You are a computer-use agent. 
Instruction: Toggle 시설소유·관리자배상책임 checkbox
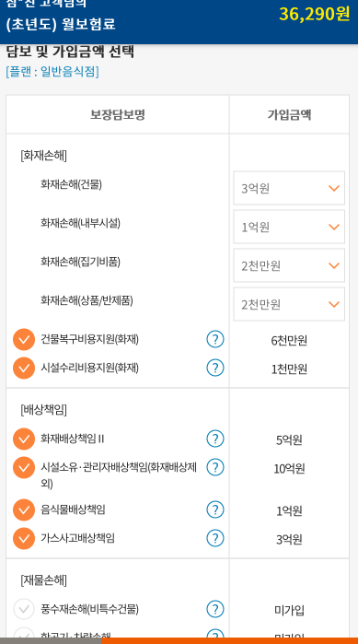point(24,467)
